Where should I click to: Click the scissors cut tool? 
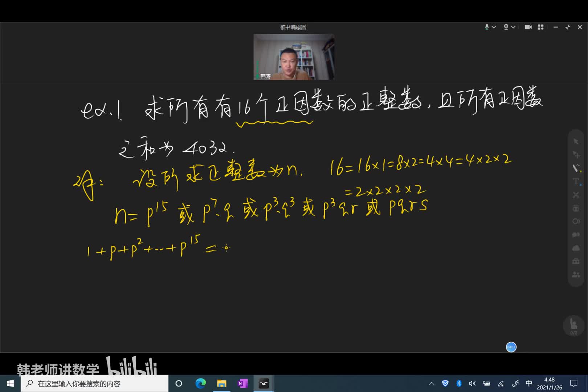[x=576, y=195]
